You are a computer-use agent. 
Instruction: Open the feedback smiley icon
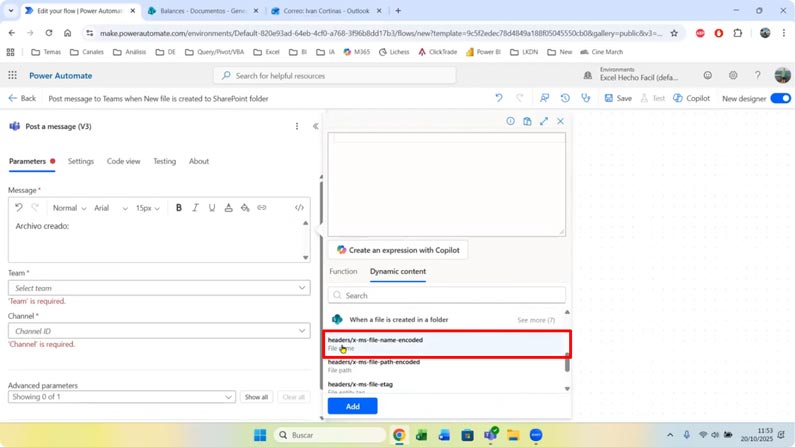click(707, 76)
